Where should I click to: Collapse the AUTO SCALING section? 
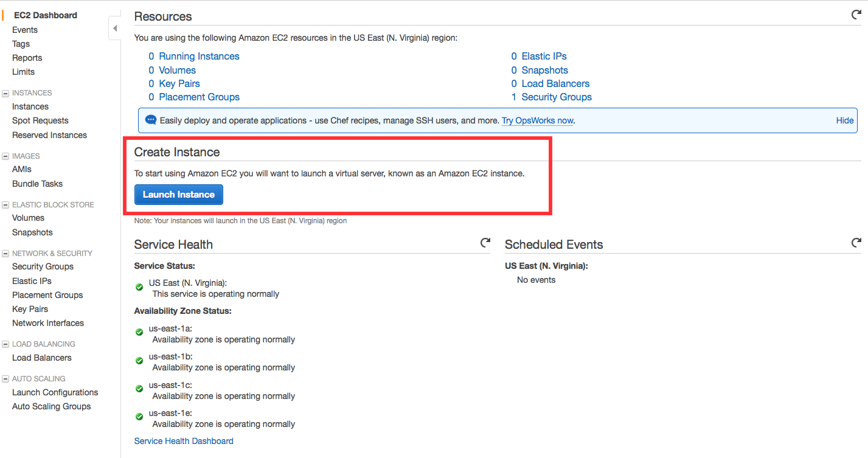pyautogui.click(x=5, y=379)
